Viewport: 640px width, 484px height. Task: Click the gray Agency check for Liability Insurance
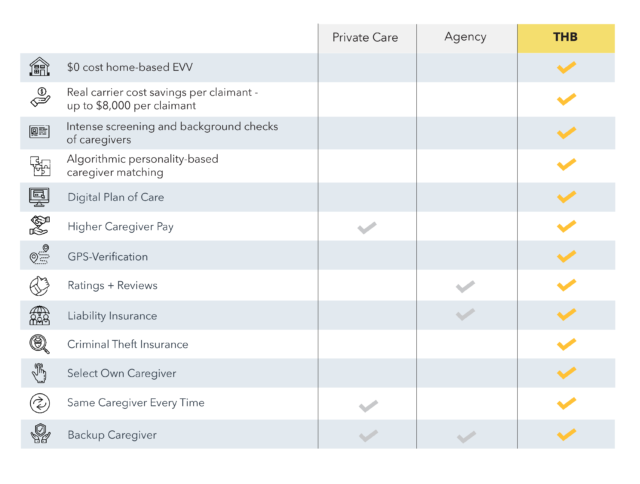click(465, 314)
